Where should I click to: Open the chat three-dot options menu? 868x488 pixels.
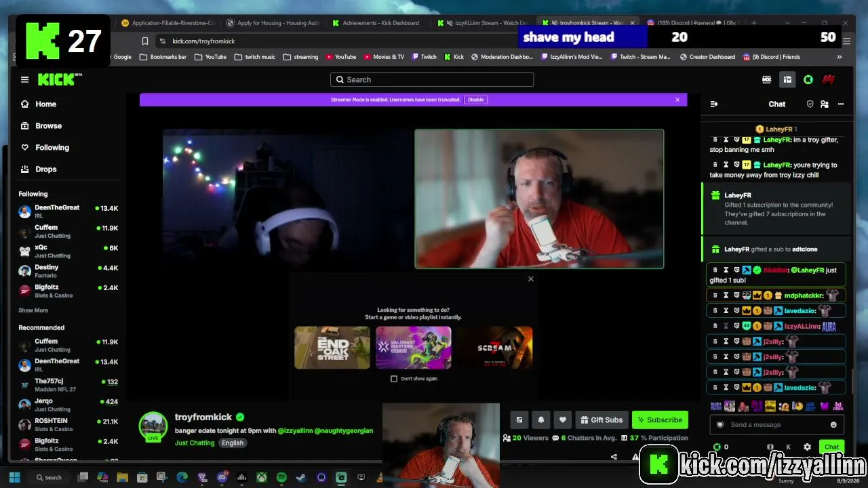tap(841, 104)
